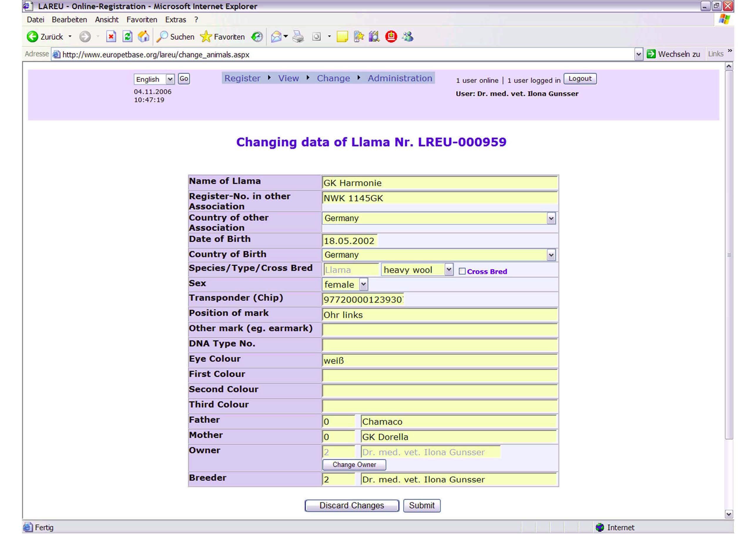This screenshot has width=756, height=534.
Task: Click the Father name field Chamaco
Action: coord(458,422)
